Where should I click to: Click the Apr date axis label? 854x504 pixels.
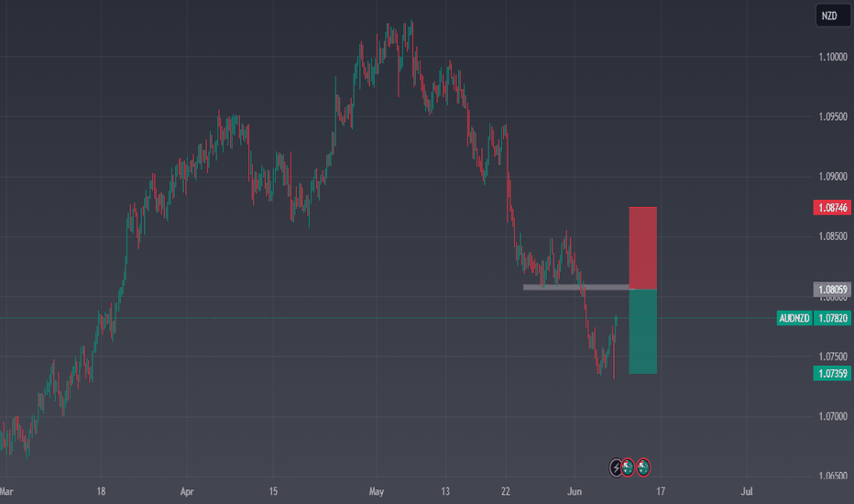[187, 491]
